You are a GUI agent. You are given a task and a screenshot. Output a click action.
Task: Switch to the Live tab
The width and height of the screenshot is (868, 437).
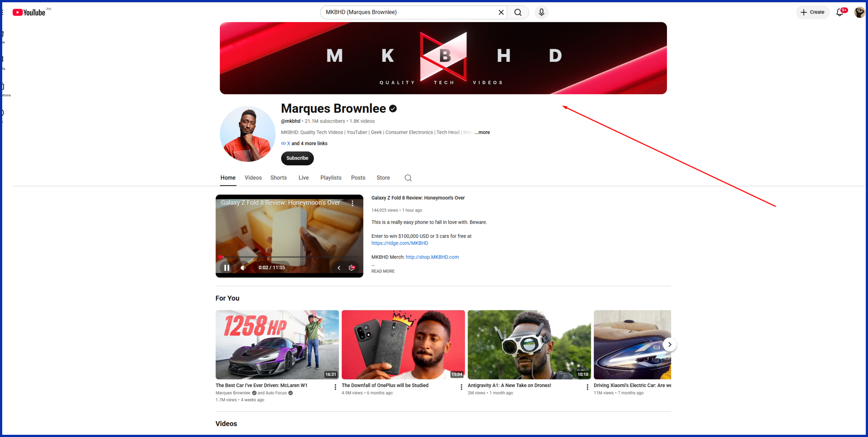[303, 178]
